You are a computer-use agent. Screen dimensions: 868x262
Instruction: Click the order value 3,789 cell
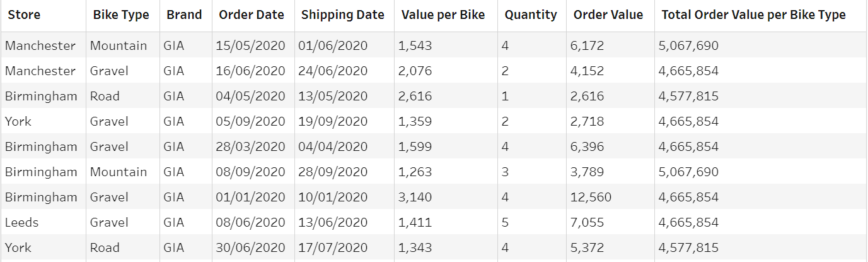[587, 172]
